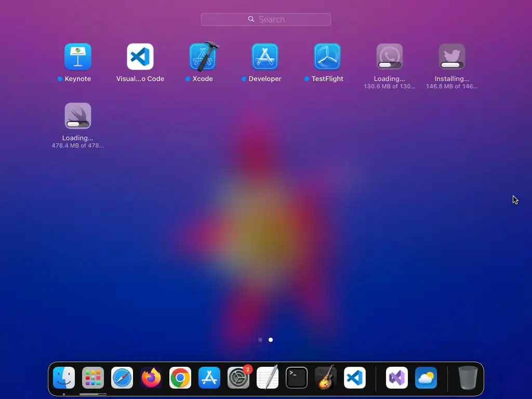Open the Trash in the Dock
532x399 pixels.
click(468, 378)
